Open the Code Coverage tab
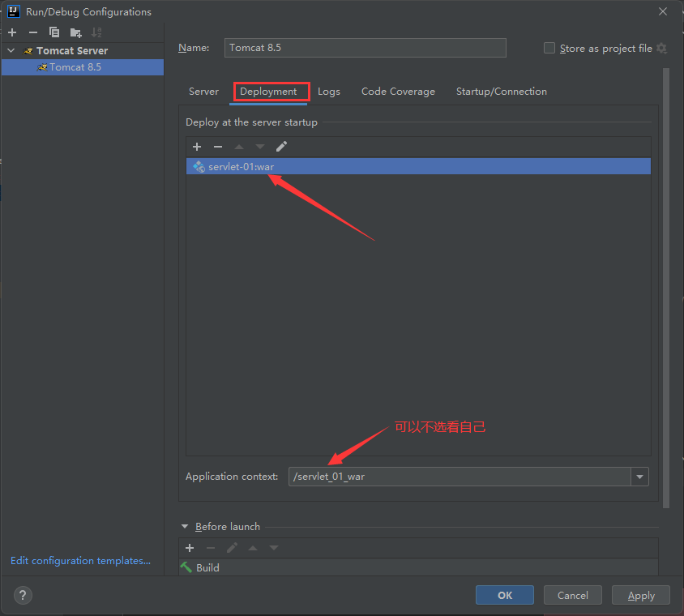684x616 pixels. (x=398, y=92)
